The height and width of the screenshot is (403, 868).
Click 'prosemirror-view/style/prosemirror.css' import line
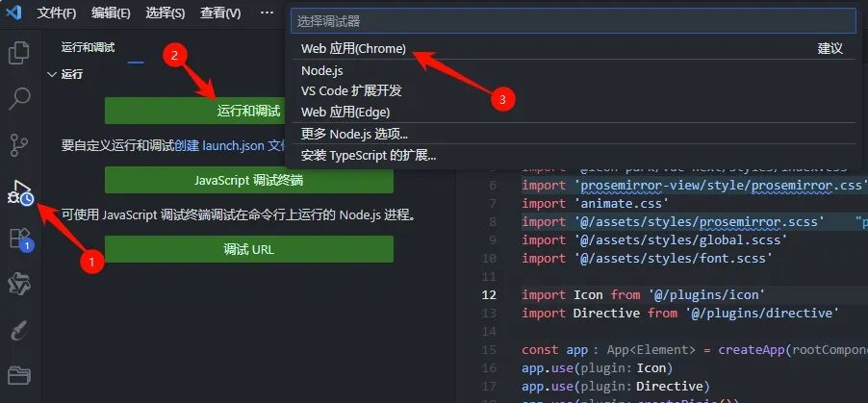click(x=694, y=185)
